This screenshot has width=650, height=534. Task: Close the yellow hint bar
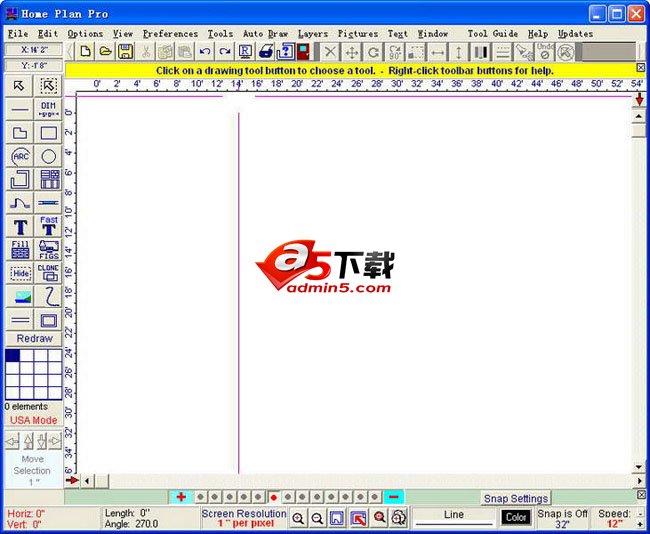tap(641, 68)
